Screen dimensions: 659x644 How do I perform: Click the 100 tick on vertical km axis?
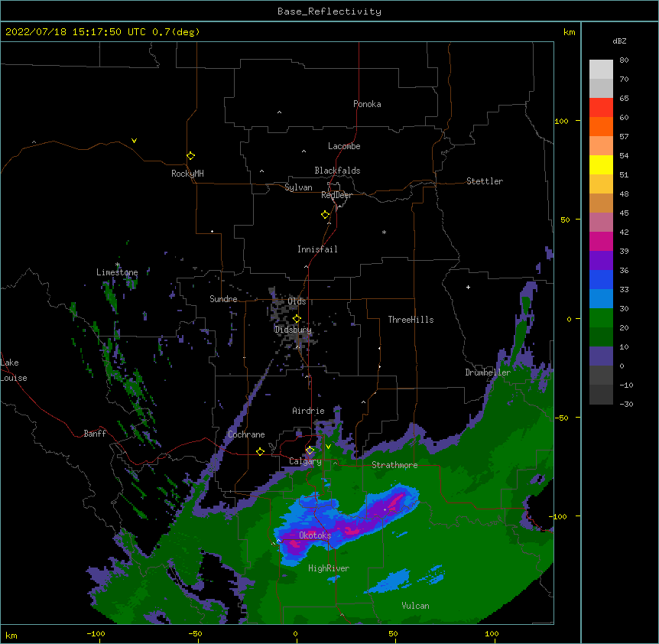click(561, 121)
